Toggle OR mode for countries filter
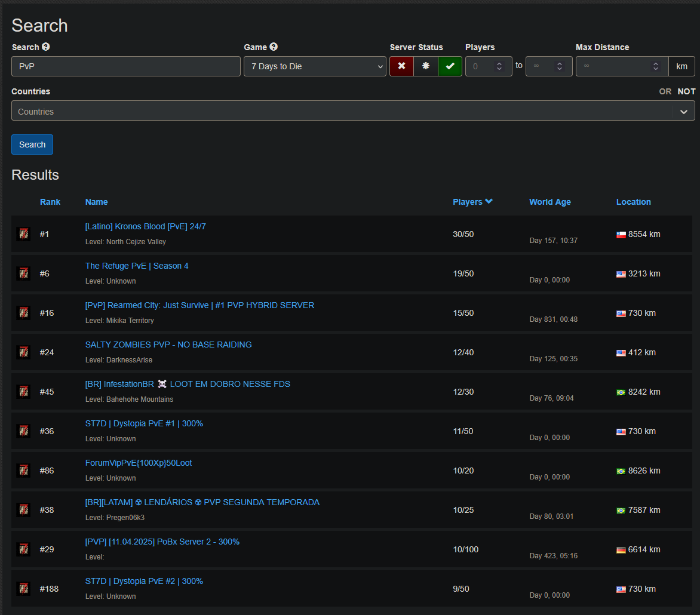This screenshot has width=700, height=615. point(665,91)
